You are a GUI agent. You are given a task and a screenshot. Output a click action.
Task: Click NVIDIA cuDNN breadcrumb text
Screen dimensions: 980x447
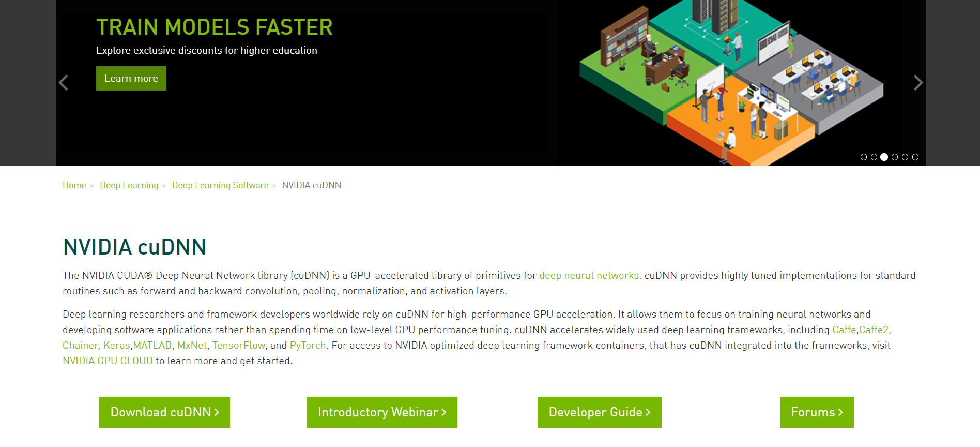coord(312,185)
